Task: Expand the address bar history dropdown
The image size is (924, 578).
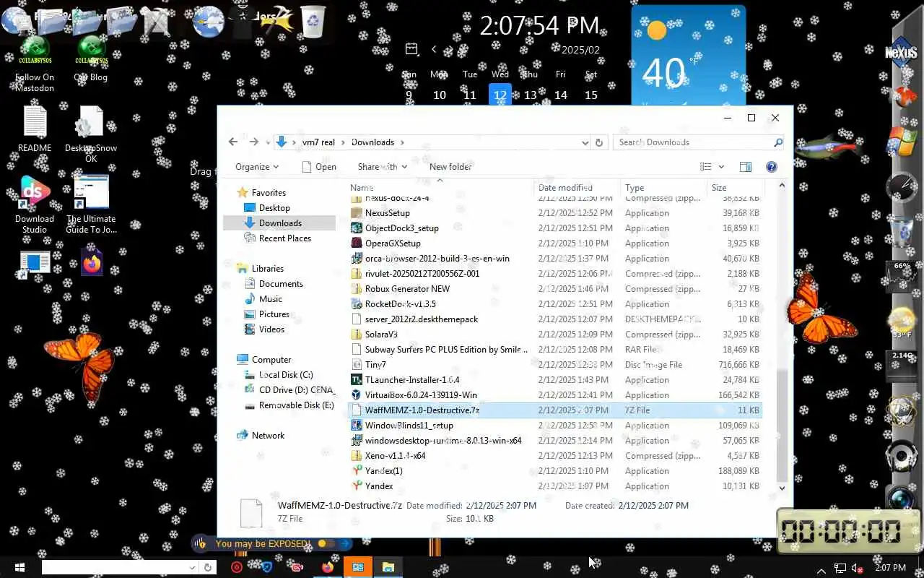Action: [x=585, y=142]
